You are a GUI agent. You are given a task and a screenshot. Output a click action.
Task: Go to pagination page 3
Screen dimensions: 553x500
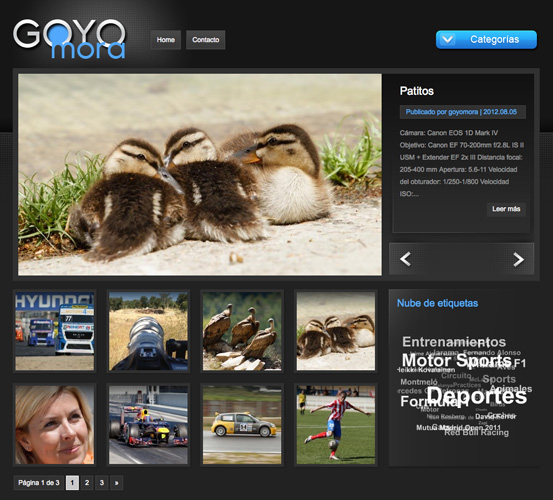(102, 483)
